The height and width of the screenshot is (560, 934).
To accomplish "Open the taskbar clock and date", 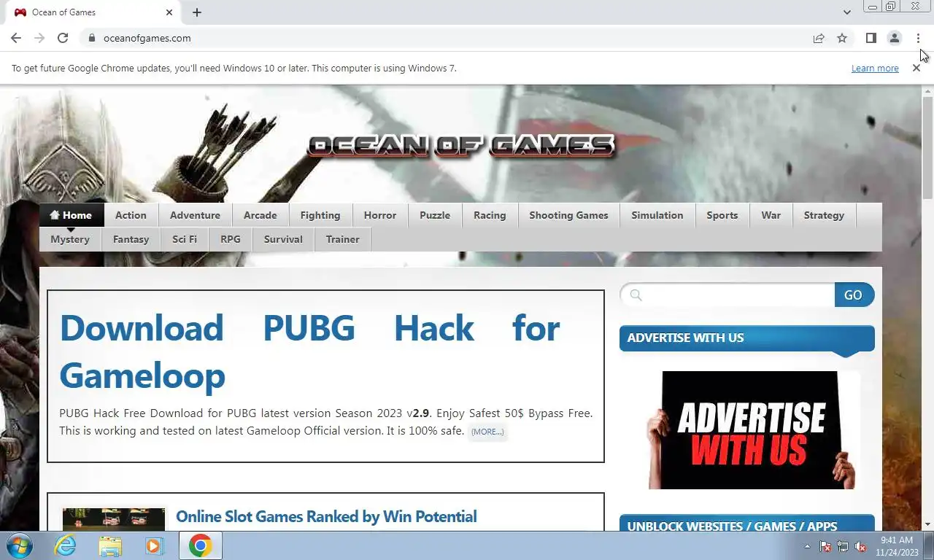I will pos(897,546).
